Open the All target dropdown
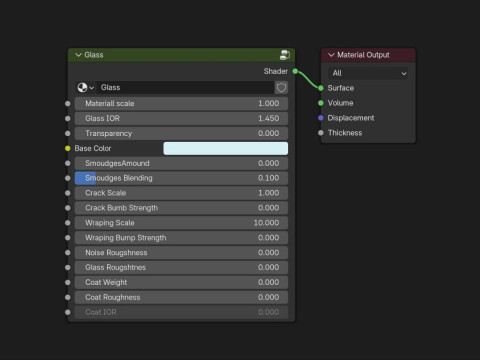The image size is (480, 360). [x=368, y=73]
